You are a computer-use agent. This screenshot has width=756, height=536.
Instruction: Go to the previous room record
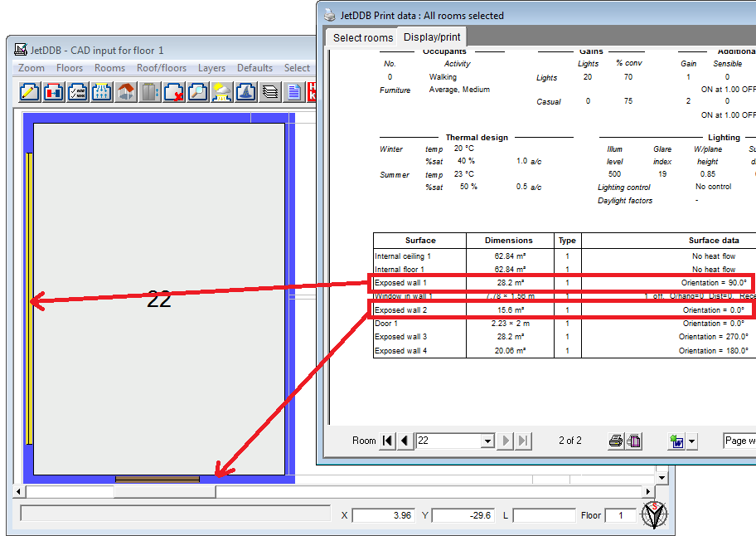coord(405,441)
